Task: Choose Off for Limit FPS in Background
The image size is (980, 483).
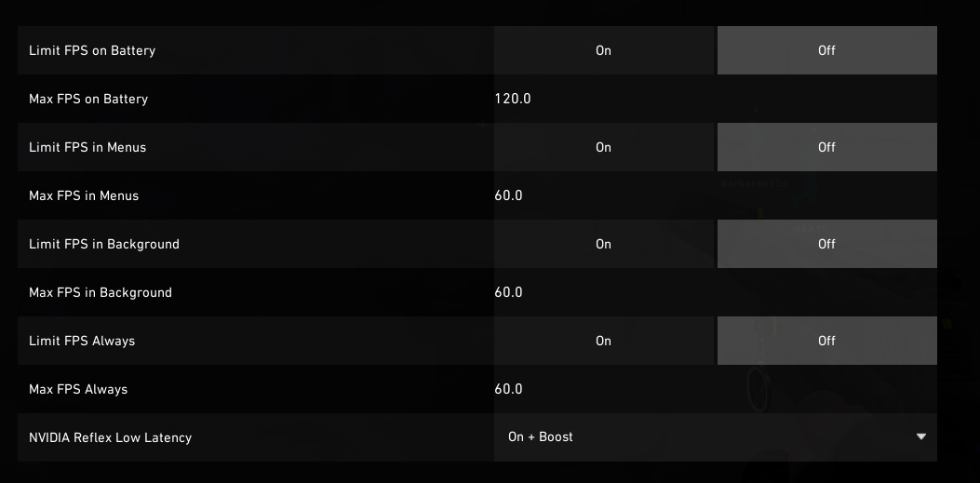Action: point(826,244)
